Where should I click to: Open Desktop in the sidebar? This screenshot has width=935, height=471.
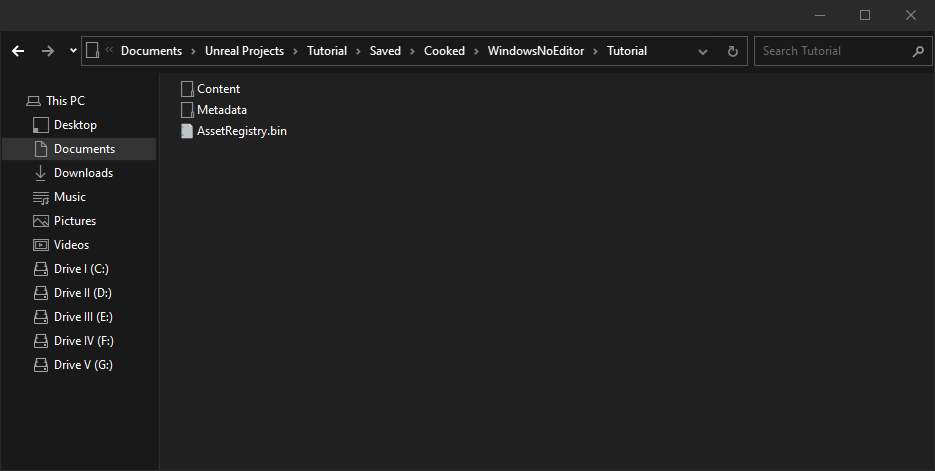75,125
